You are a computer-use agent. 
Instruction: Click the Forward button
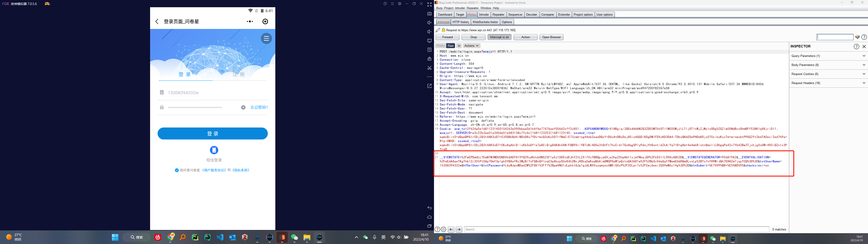click(447, 37)
